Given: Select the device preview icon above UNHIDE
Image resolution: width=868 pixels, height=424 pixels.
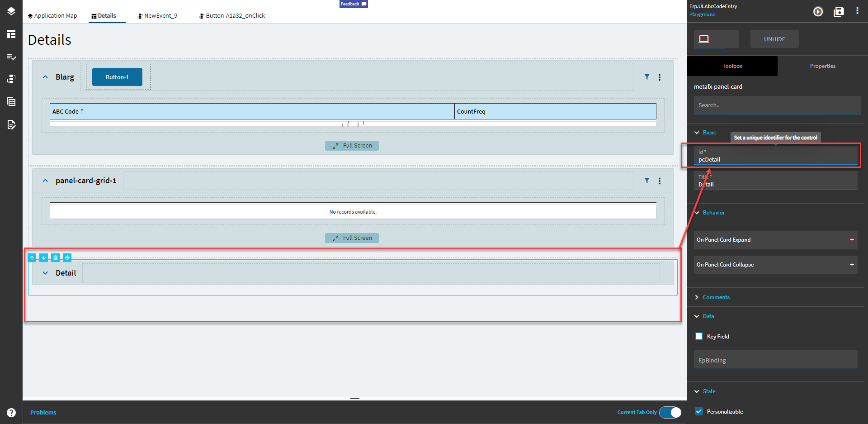Looking at the screenshot, I should 704,39.
